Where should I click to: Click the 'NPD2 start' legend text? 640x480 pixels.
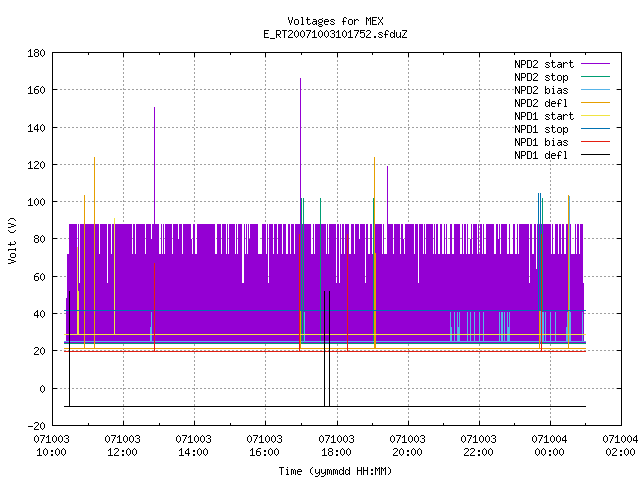(544, 64)
